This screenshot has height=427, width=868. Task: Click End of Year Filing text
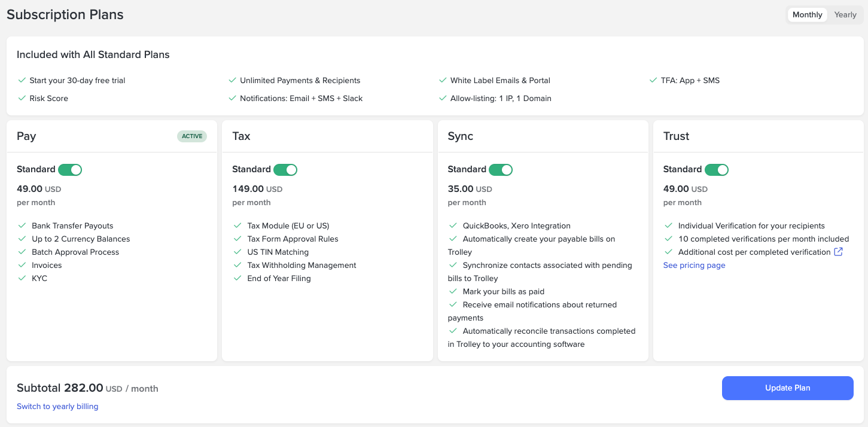coord(279,279)
